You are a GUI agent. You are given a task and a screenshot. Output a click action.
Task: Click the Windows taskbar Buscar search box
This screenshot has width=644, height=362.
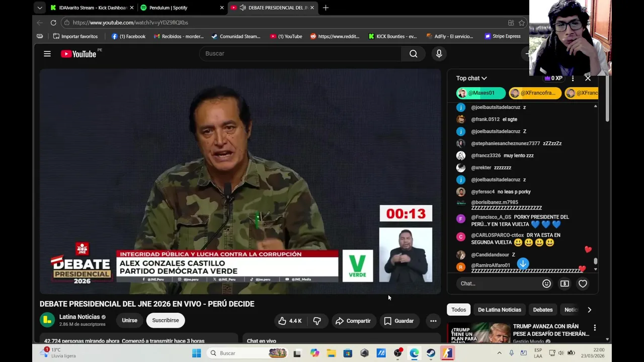pyautogui.click(x=248, y=353)
